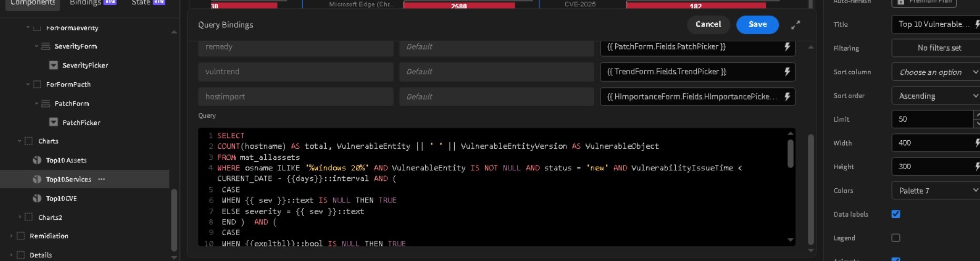Expand the Charts2 tree node

click(19, 217)
